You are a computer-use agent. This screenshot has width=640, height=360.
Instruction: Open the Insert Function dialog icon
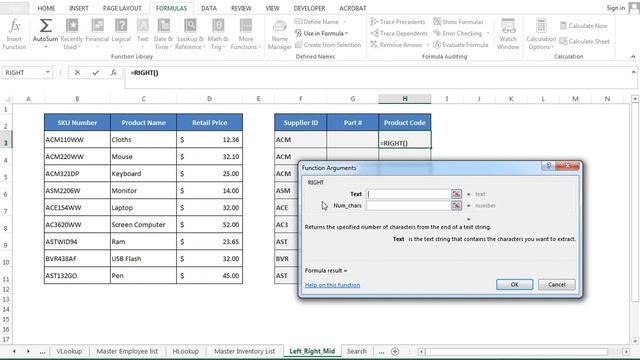coord(14,34)
